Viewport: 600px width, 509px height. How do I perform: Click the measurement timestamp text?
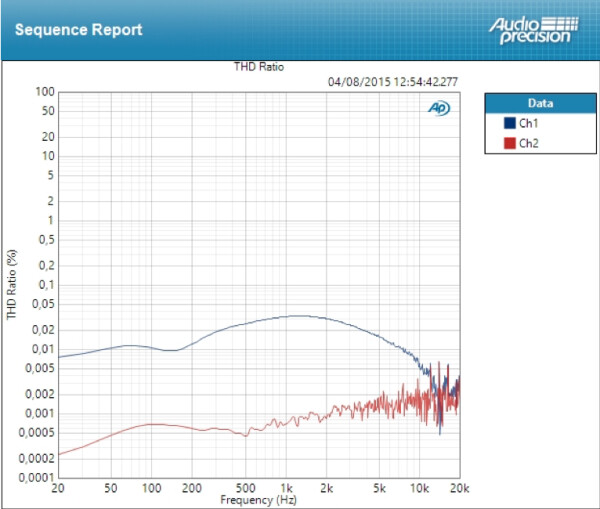click(393, 82)
